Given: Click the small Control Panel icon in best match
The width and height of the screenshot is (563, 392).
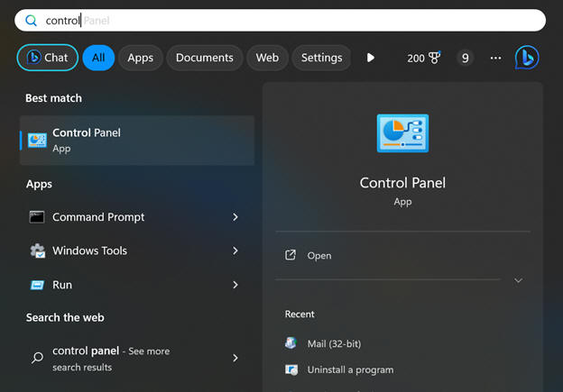Looking at the screenshot, I should pyautogui.click(x=37, y=141).
